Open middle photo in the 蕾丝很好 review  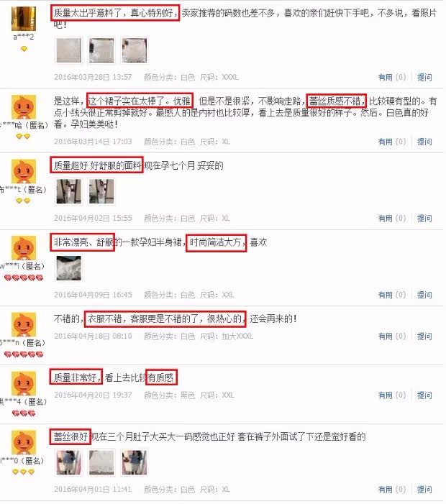(101, 462)
